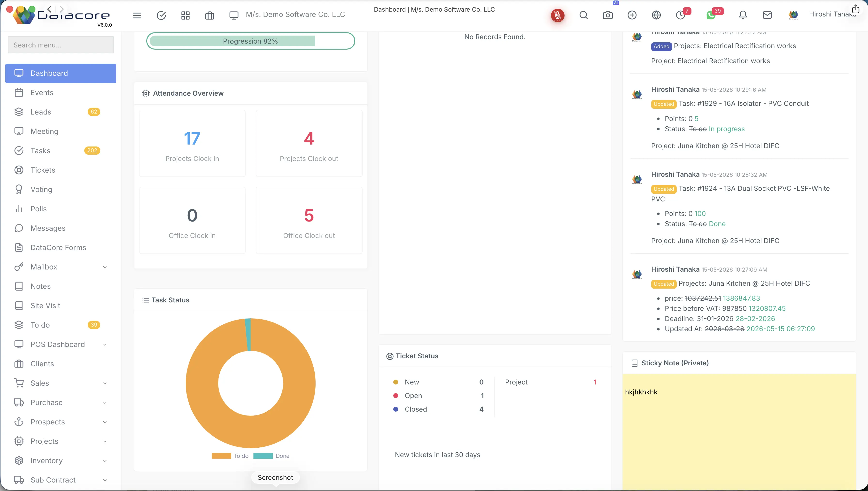Open Messages in the sidebar
The width and height of the screenshot is (868, 491).
coord(61,228)
